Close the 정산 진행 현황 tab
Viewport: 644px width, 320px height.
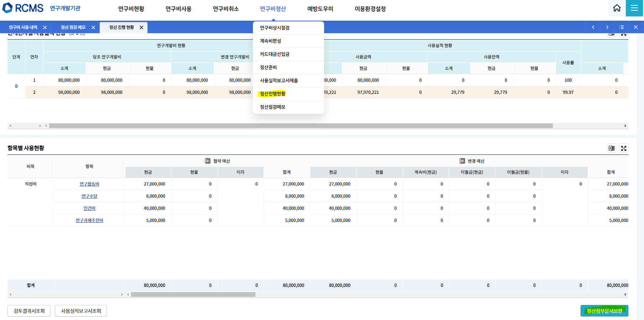pos(141,27)
